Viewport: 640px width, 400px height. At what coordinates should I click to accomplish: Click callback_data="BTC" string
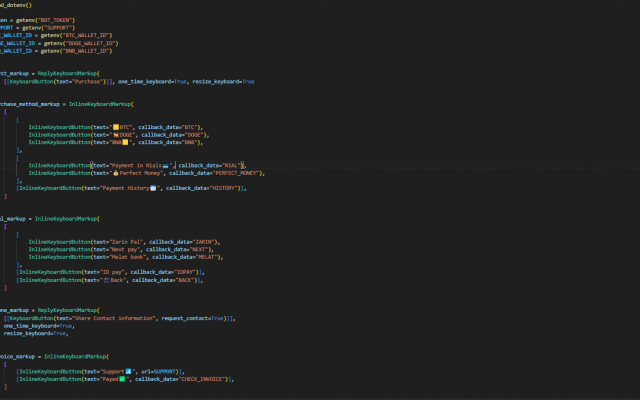168,127
